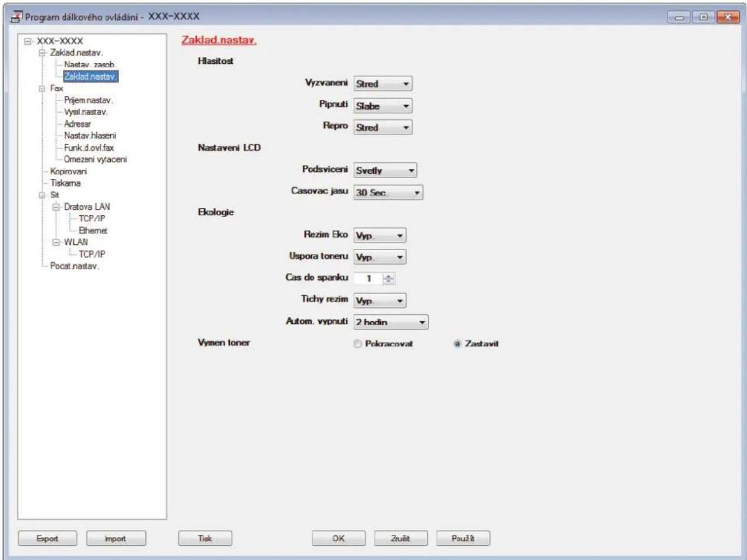
Task: Select Prijem nastav. in tree
Action: pos(88,100)
